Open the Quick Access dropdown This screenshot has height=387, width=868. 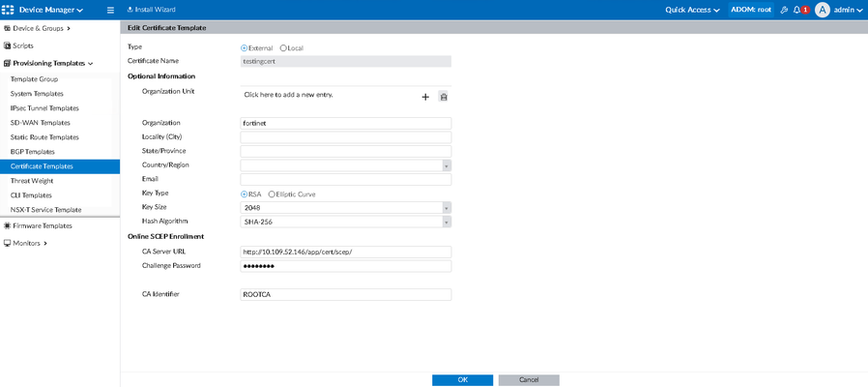[692, 10]
